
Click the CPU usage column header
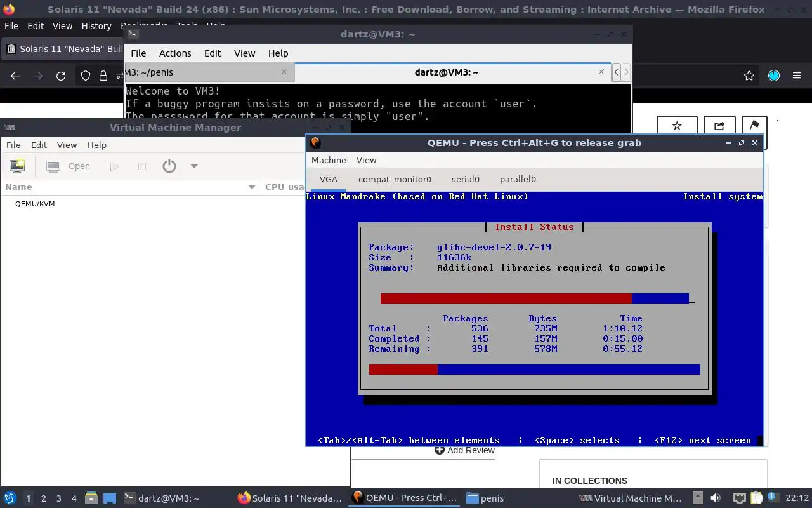[x=284, y=187]
